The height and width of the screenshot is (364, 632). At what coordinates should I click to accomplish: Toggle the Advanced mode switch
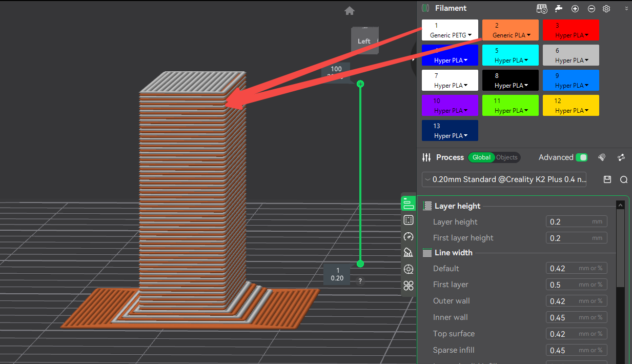(x=581, y=157)
